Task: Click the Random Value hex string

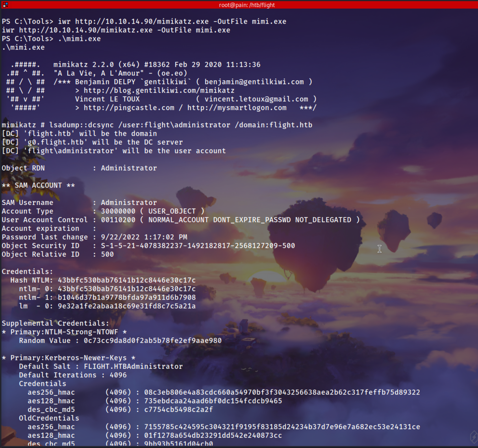Action: 152,341
